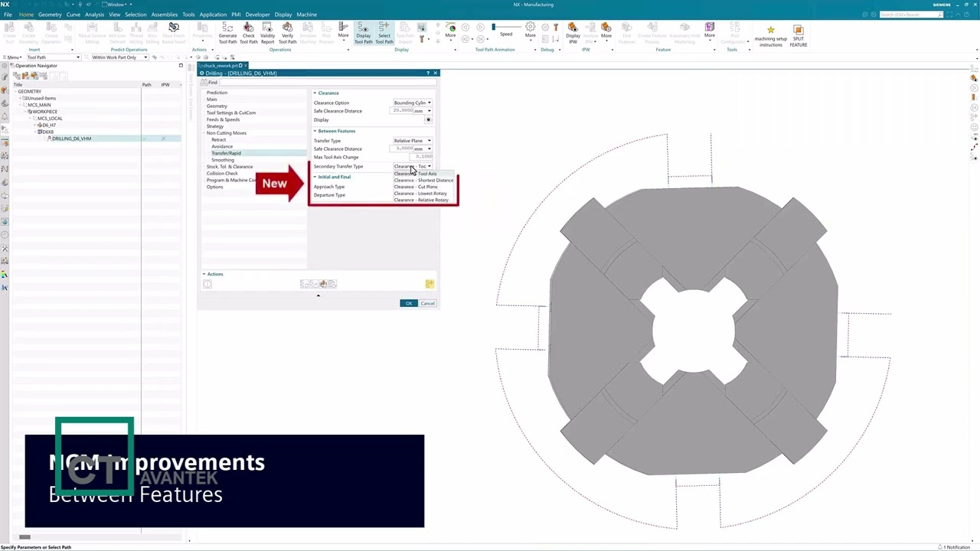Viewport: 980px width, 551px height.
Task: Click the Find Features icon
Action: (626, 28)
